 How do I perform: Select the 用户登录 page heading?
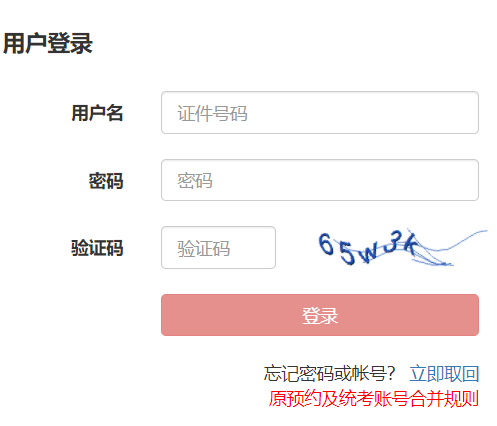(48, 43)
